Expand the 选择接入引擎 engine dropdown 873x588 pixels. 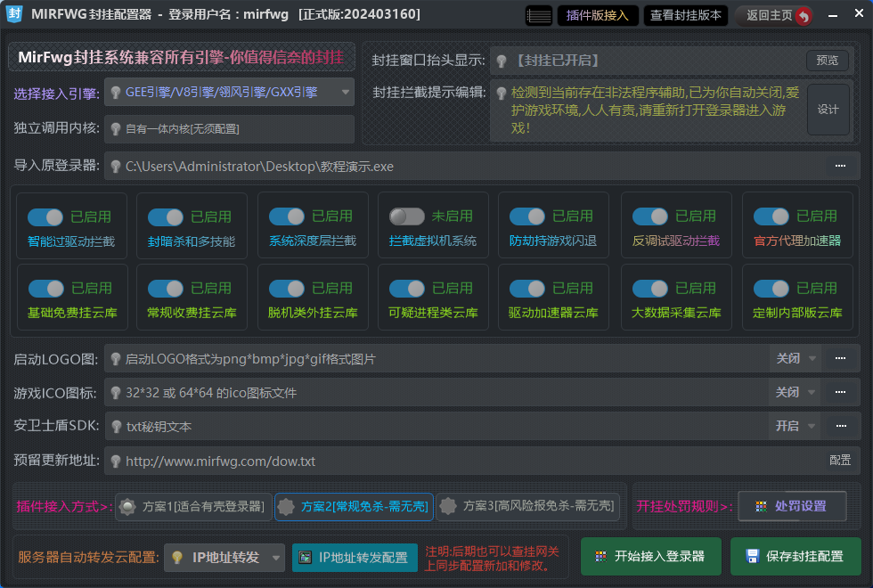[346, 93]
